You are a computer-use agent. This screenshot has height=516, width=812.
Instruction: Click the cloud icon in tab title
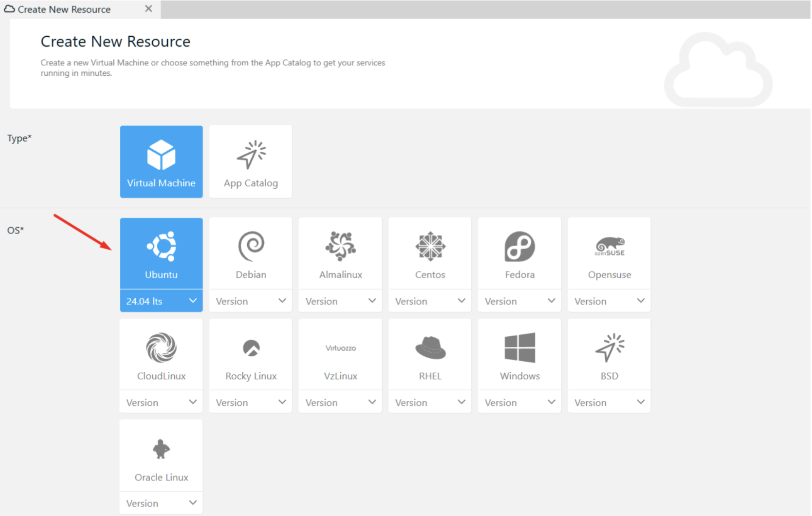[9, 9]
